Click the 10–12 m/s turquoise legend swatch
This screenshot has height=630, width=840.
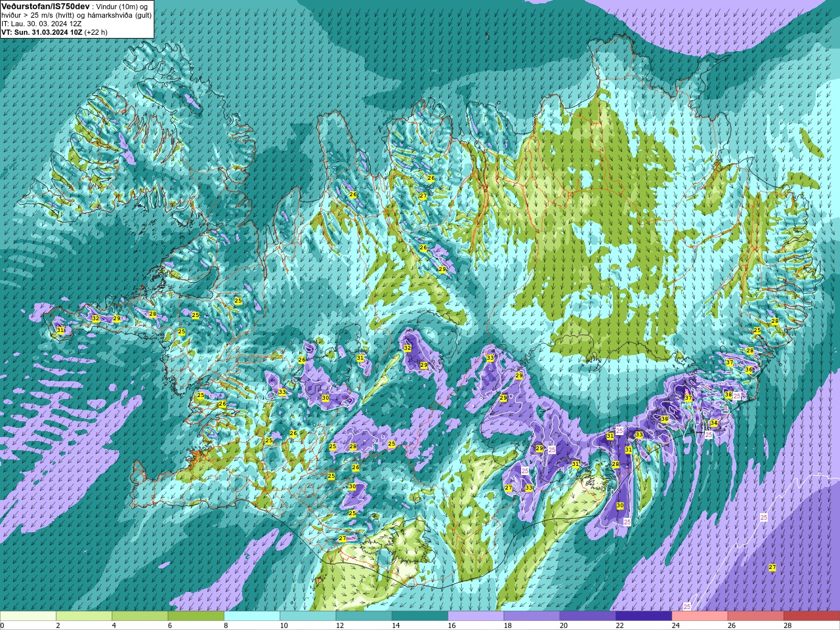pyautogui.click(x=308, y=616)
